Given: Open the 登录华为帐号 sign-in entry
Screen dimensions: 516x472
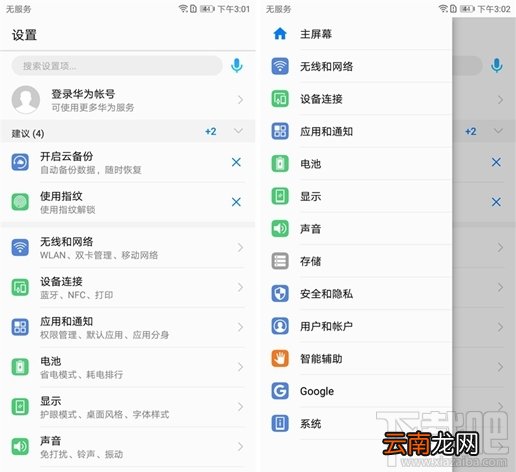Looking at the screenshot, I should click(128, 100).
